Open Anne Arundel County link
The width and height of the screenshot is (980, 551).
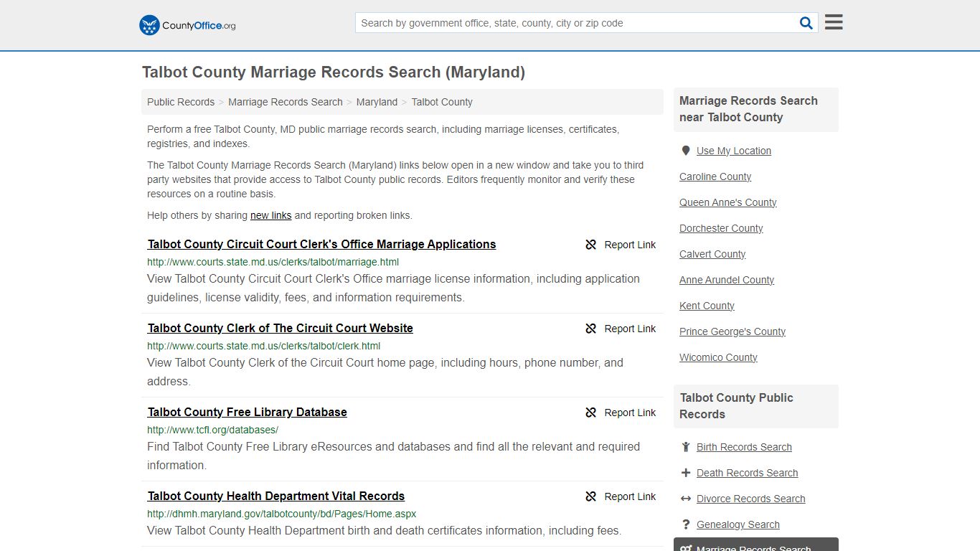point(727,280)
